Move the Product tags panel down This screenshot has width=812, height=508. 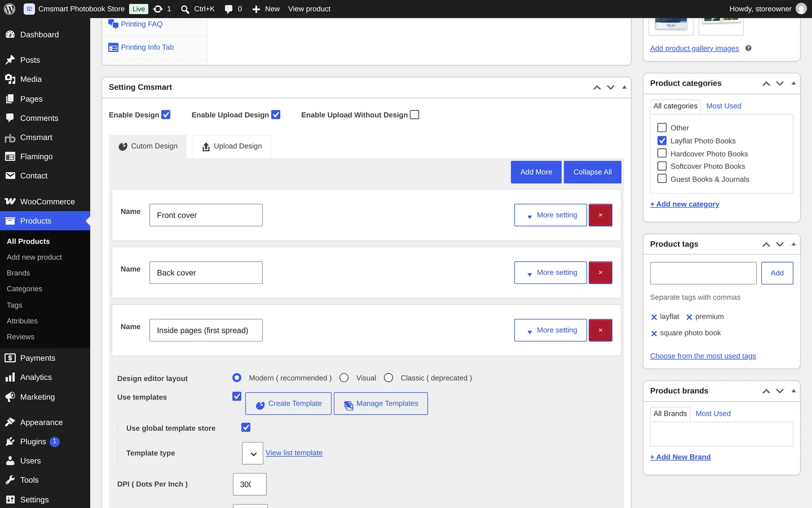click(780, 244)
